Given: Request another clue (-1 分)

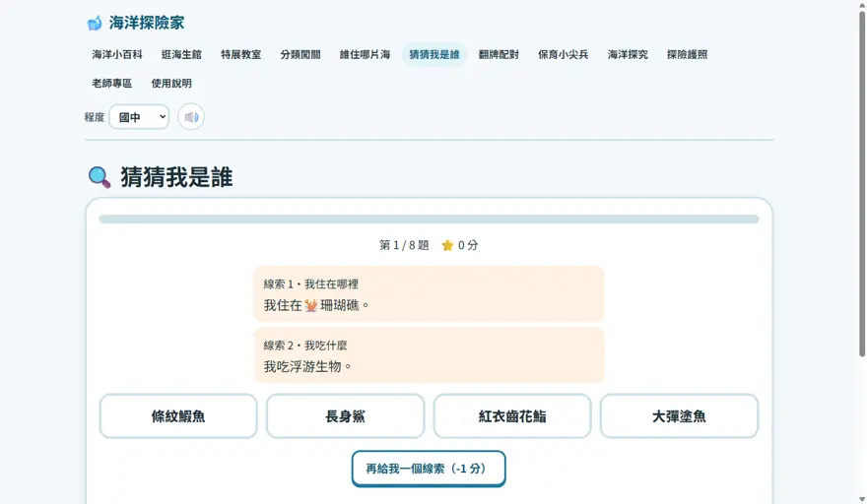Looking at the screenshot, I should pyautogui.click(x=429, y=469).
